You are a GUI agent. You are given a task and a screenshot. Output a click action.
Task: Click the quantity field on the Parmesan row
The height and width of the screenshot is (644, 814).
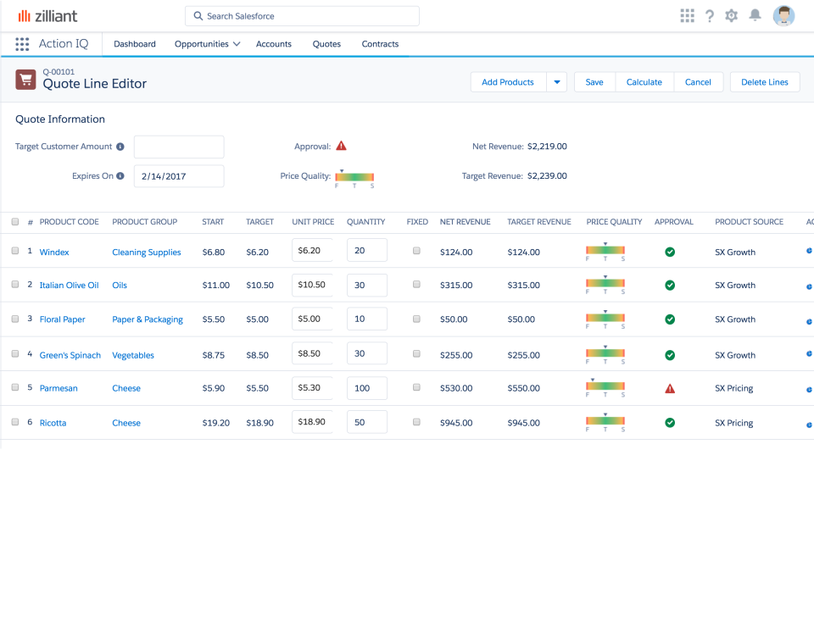click(366, 387)
